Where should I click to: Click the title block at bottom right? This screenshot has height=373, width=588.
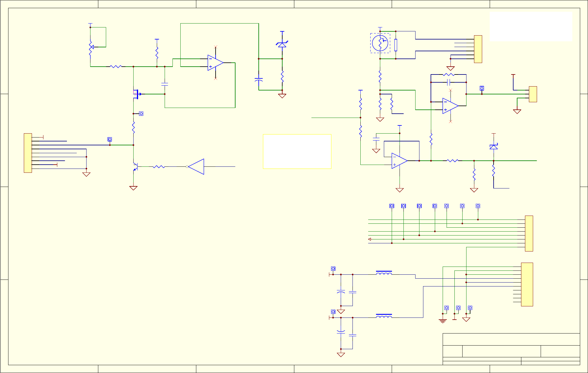click(x=511, y=349)
